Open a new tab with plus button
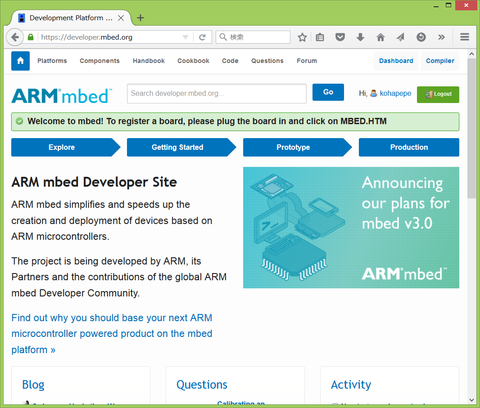Screen dimensions: 480x408 point(141,18)
